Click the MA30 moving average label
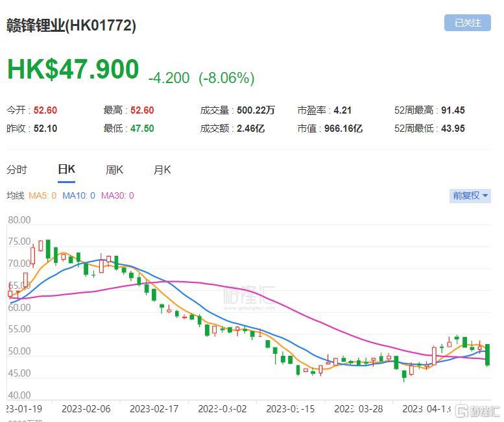The image size is (504, 422). [117, 195]
